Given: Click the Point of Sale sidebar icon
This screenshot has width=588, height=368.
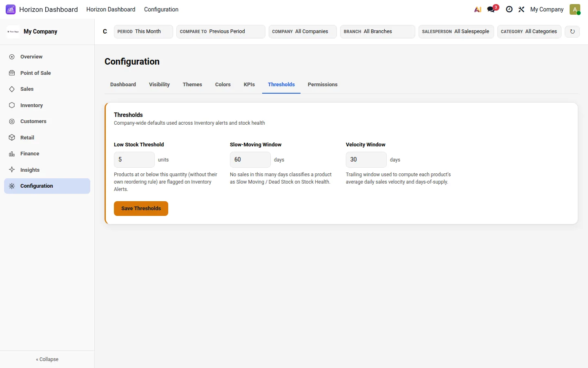Looking at the screenshot, I should (x=12, y=73).
